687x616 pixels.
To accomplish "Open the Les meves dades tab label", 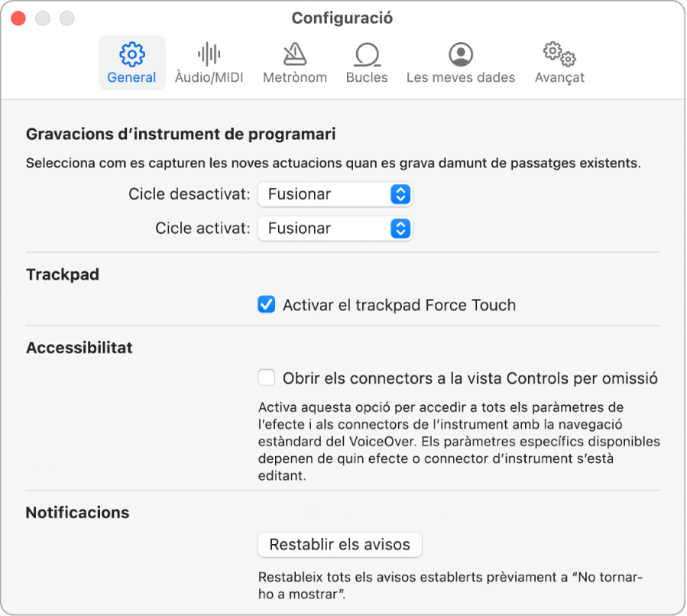I will [461, 77].
